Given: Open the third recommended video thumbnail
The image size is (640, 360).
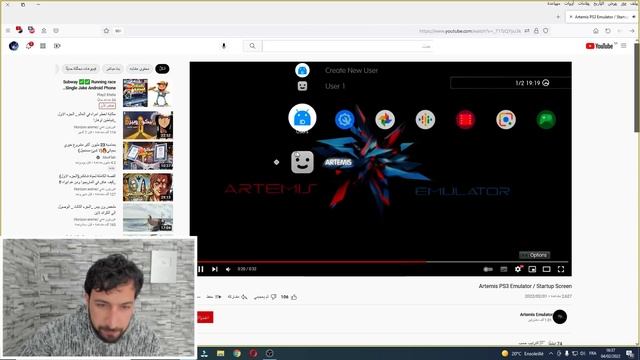Looking at the screenshot, I should 148,156.
